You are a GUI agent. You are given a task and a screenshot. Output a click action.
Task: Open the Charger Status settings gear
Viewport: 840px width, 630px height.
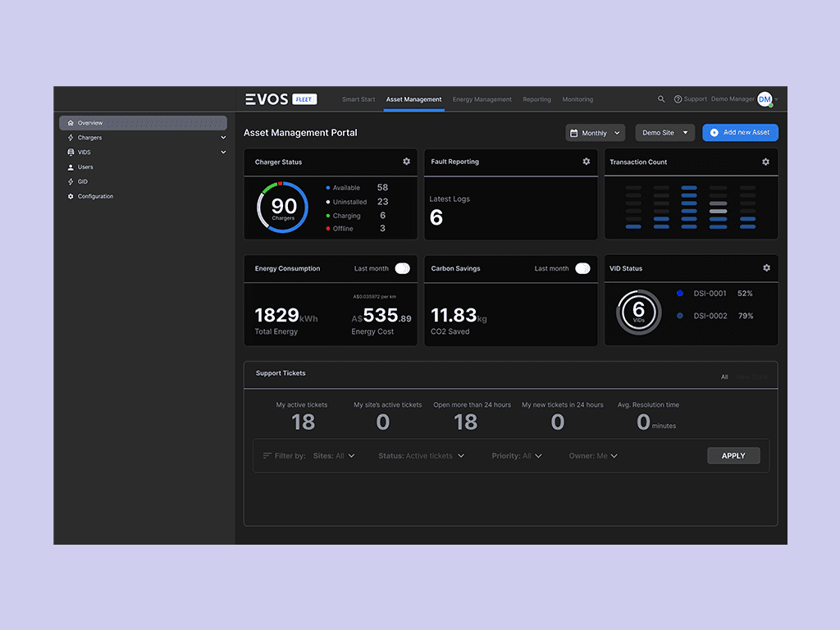[x=406, y=162]
